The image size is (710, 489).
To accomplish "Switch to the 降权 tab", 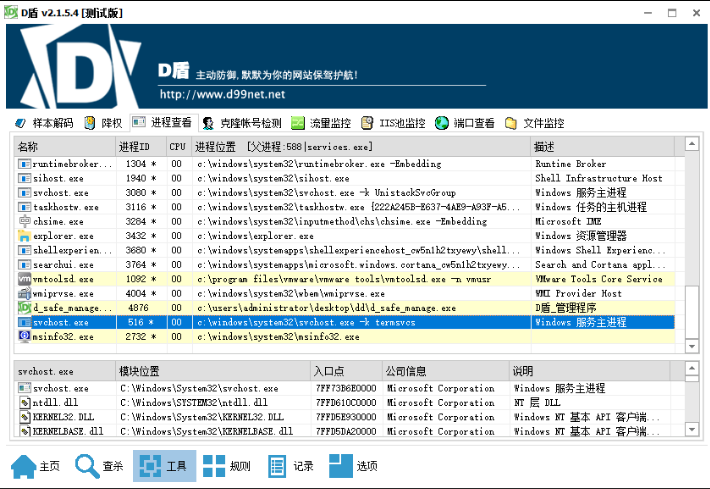I will (104, 123).
